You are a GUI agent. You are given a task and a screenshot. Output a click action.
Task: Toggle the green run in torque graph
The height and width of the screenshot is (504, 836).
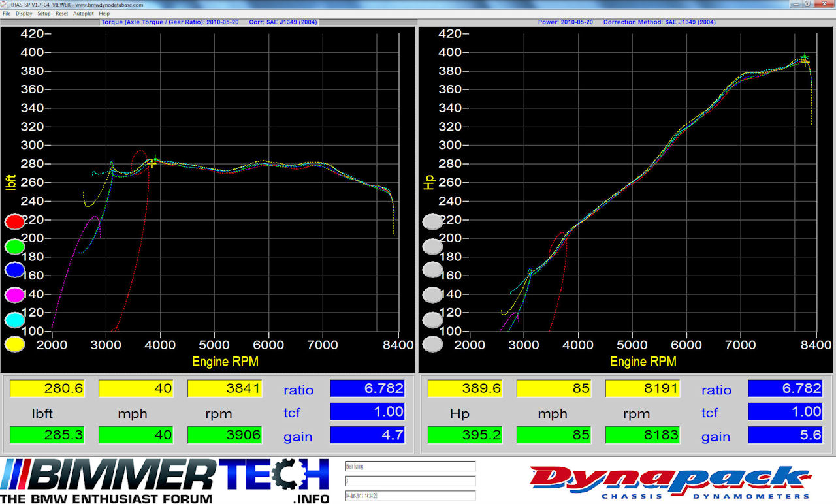click(x=14, y=247)
